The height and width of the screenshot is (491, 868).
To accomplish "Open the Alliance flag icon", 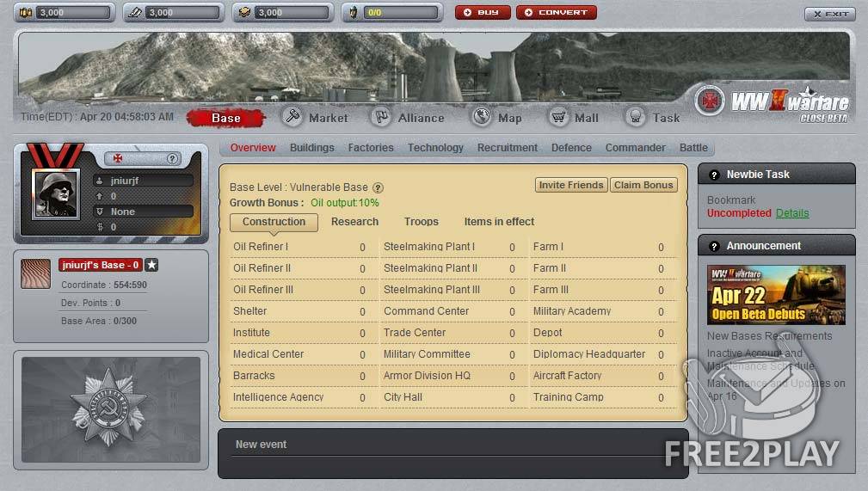I will [381, 116].
